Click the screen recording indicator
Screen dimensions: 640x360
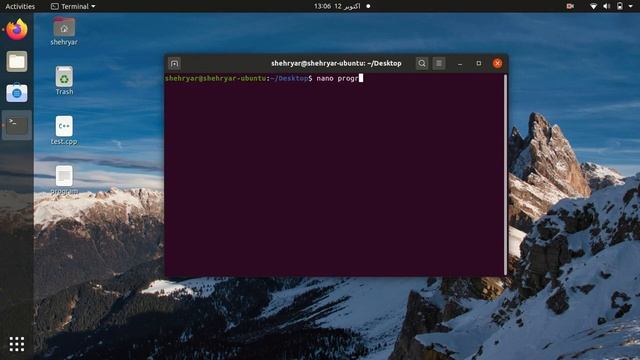(570, 6)
